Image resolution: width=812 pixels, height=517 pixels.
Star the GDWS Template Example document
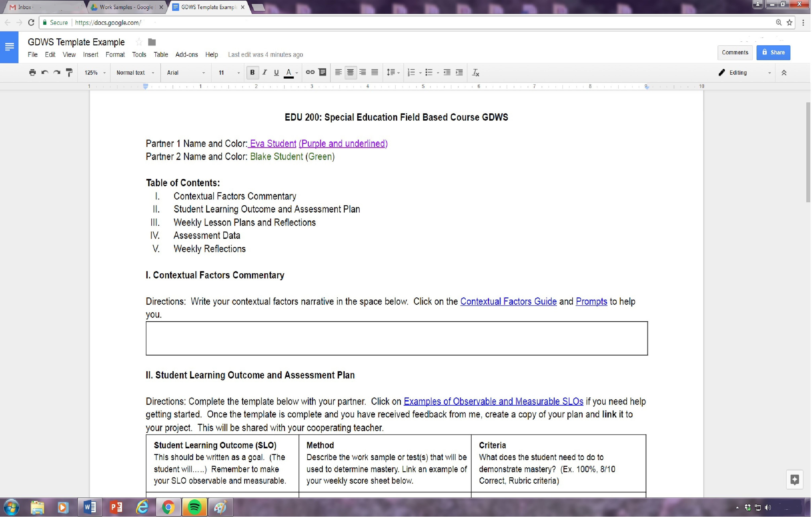click(x=139, y=42)
